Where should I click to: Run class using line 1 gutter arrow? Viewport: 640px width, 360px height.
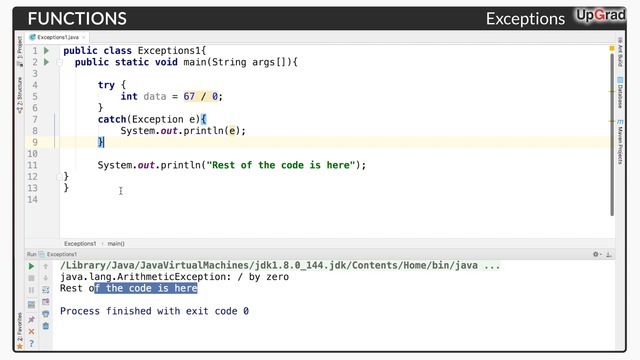pos(47,51)
